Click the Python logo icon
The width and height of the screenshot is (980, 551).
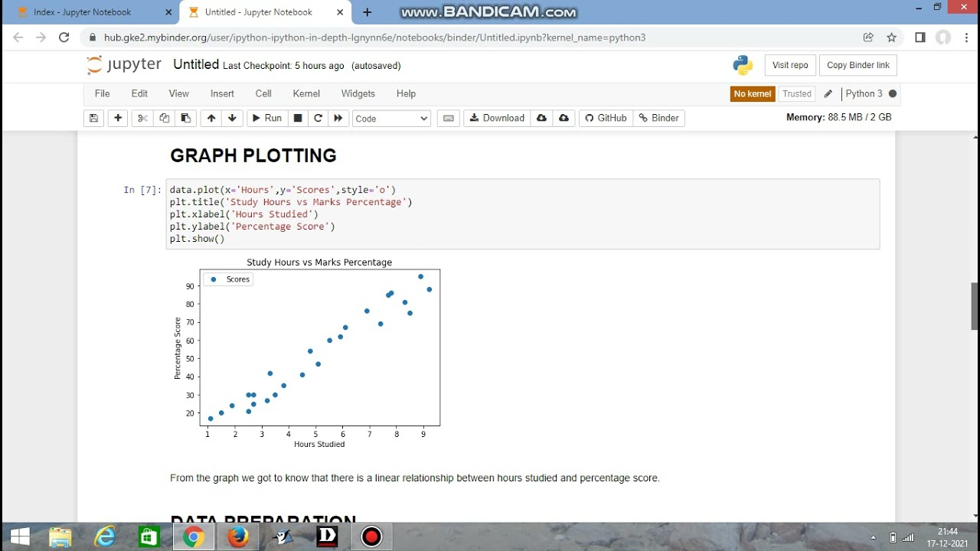point(743,65)
